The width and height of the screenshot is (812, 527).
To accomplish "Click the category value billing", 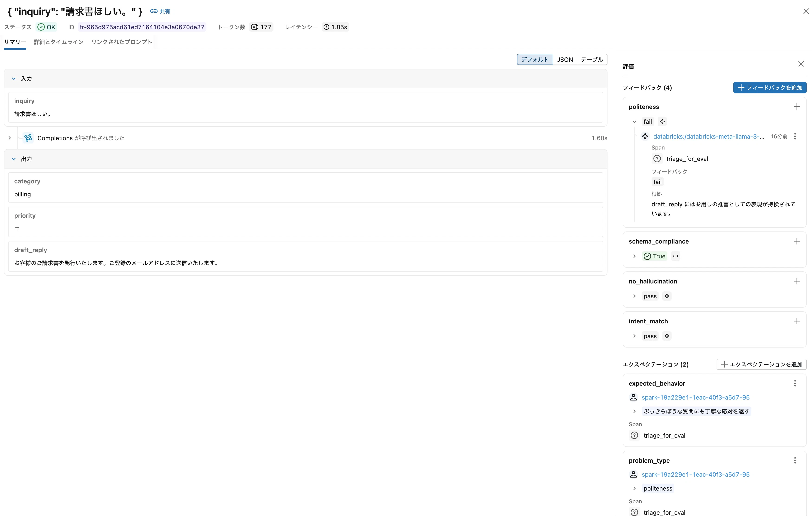I will [x=23, y=194].
